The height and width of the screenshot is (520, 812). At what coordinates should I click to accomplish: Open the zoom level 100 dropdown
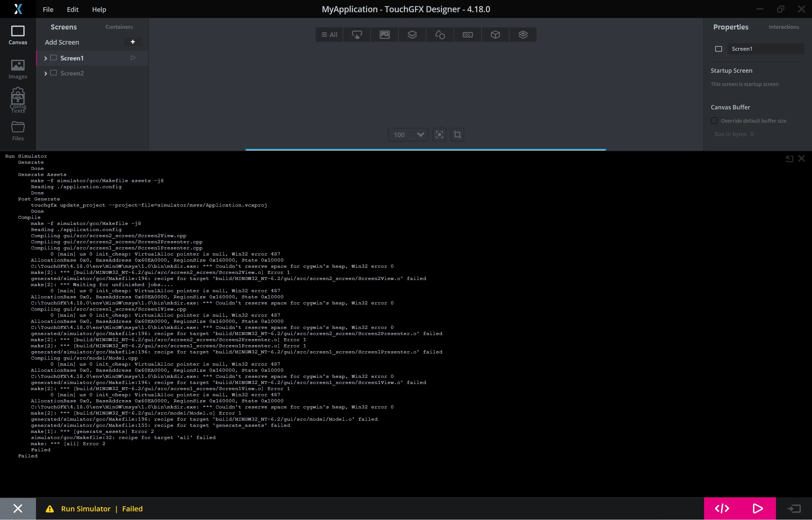408,135
